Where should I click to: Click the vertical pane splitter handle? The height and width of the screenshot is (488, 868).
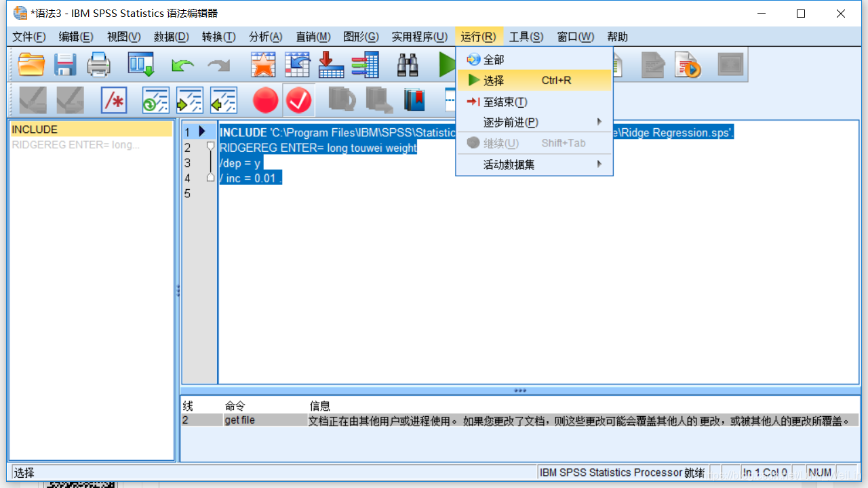click(x=178, y=291)
